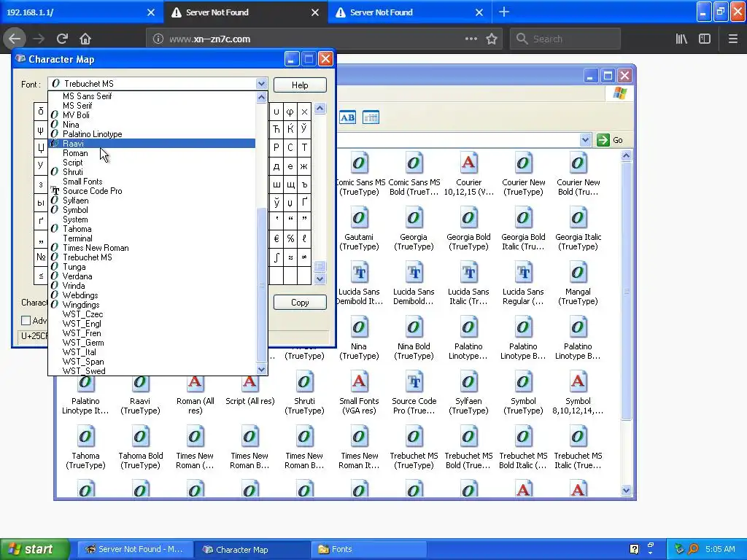Select Small Fonts (VGA res) icon
The width and height of the screenshot is (747, 560).
359,393
